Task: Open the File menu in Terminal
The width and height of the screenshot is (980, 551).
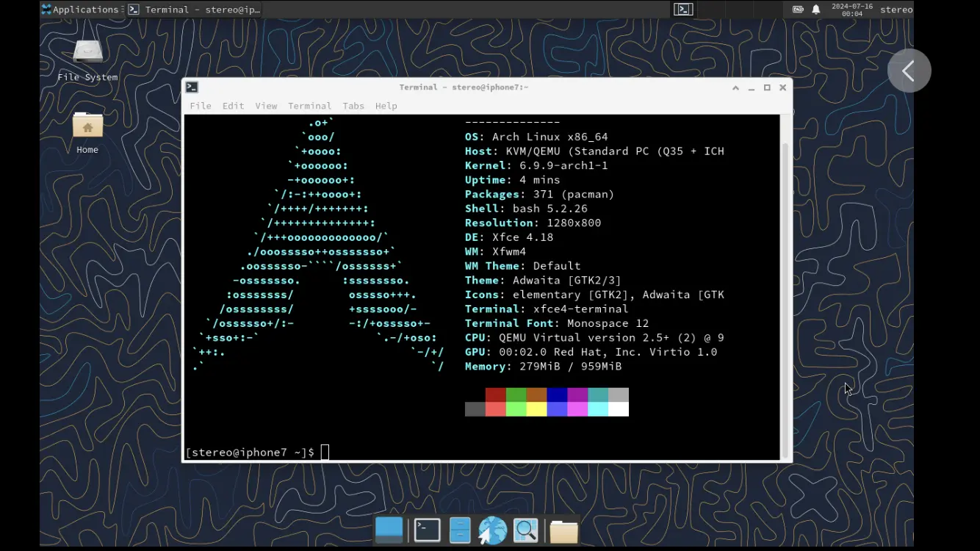Action: 201,106
